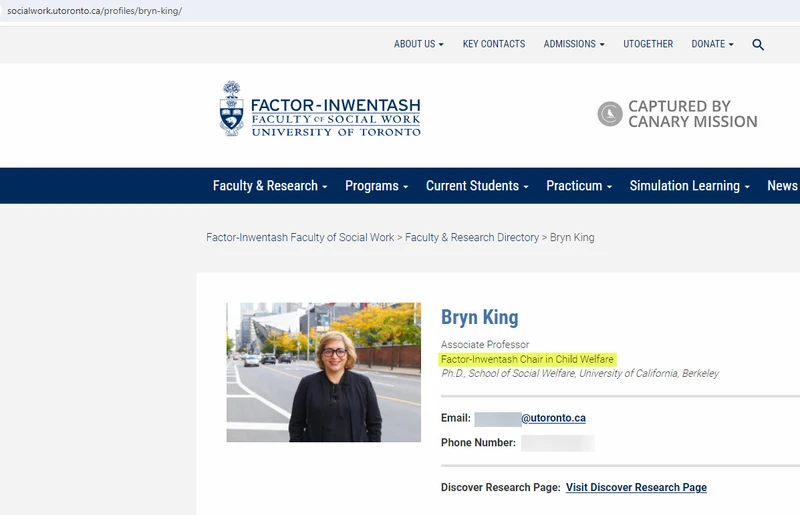Click the Factor-Inwentash Faculty of Social Work breadcrumb
This screenshot has height=515, width=800.
click(300, 238)
